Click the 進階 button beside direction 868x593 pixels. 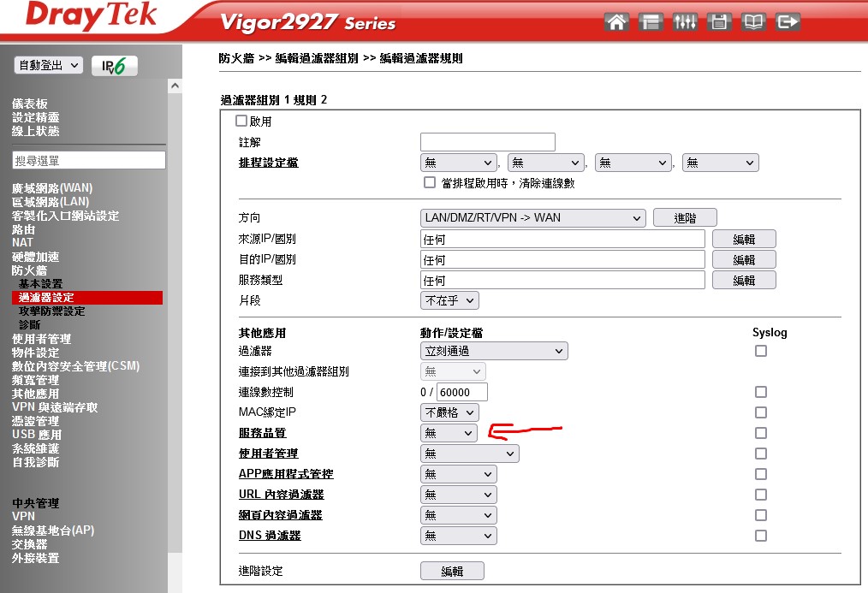[685, 218]
